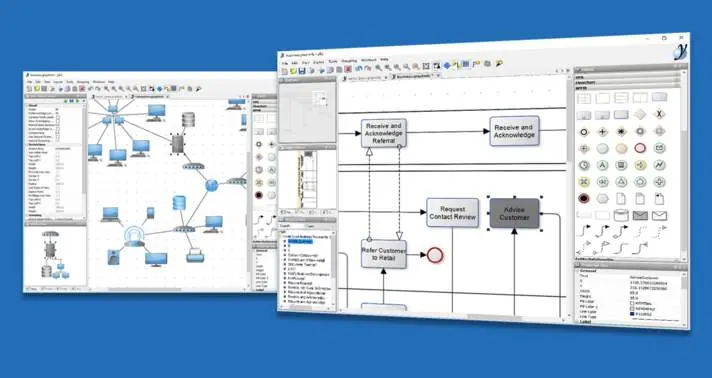The height and width of the screenshot is (378, 712).
Task: Click the blue diamond icon in the left window toolbar
Action: [159, 89]
